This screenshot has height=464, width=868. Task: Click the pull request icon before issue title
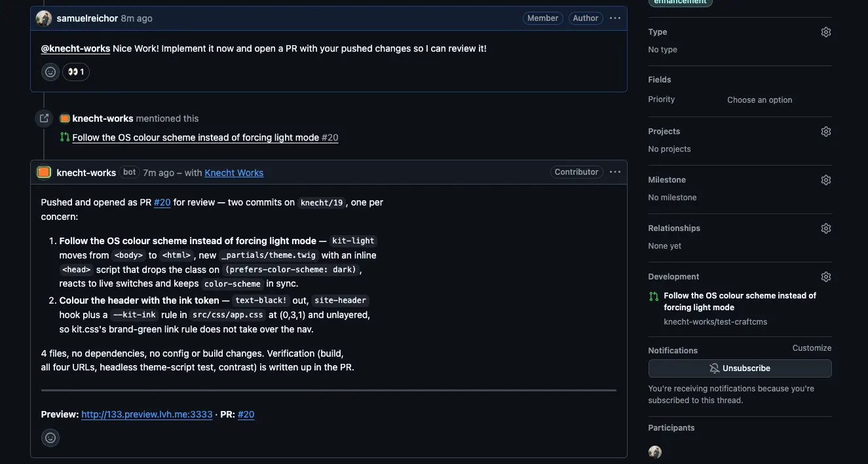pyautogui.click(x=65, y=137)
